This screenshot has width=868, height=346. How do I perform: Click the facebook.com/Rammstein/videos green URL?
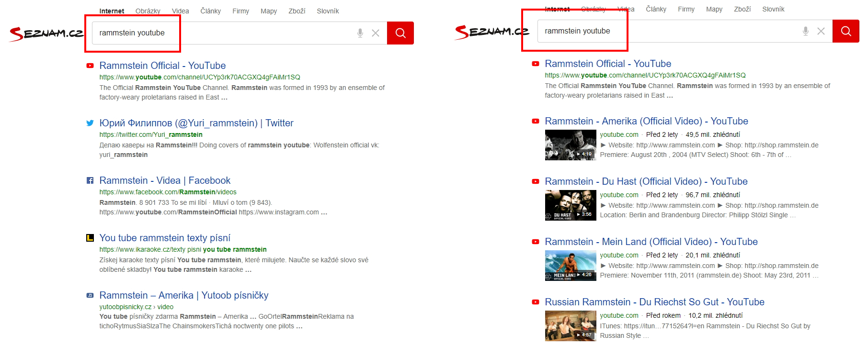pos(168,192)
